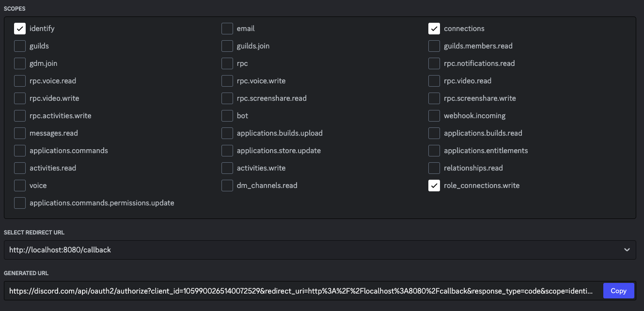
Task: Check the voice scope checkbox
Action: point(20,186)
